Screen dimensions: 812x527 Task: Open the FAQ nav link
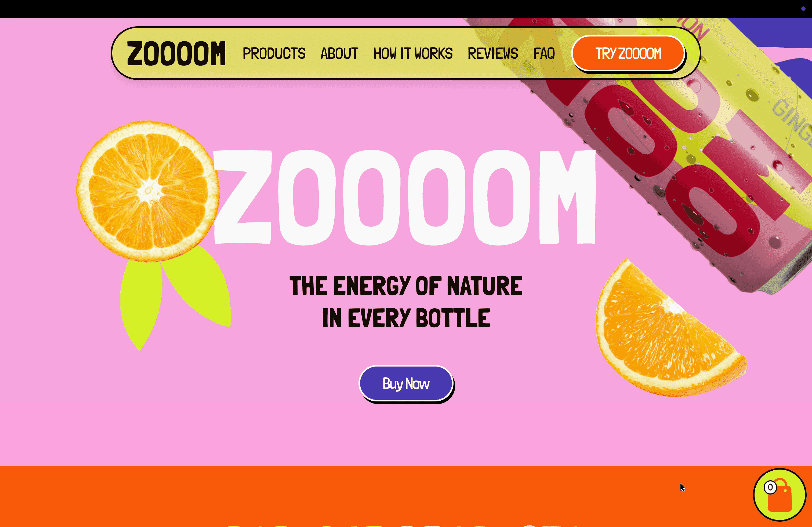point(544,53)
